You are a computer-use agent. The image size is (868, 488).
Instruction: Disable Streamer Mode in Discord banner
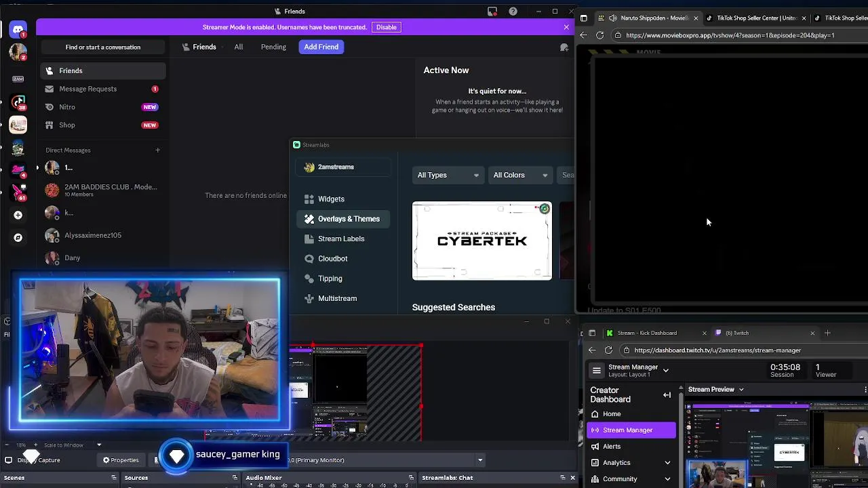coord(387,27)
